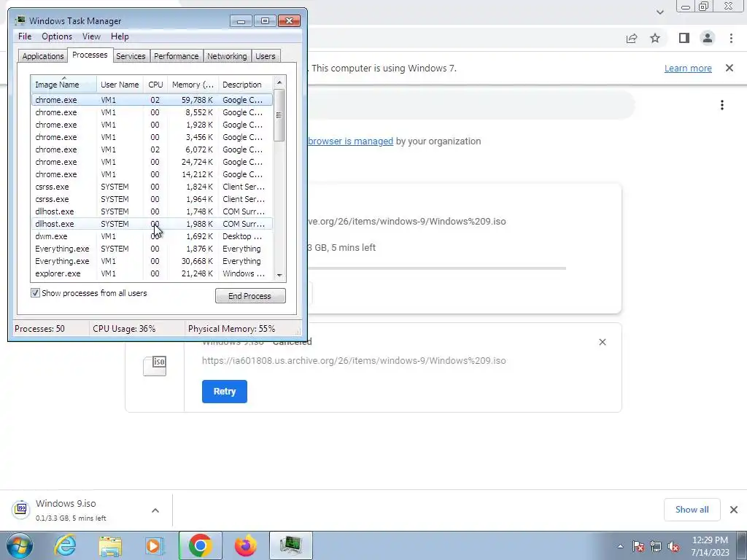The height and width of the screenshot is (560, 747).
Task: Click End Process button
Action: click(x=250, y=296)
